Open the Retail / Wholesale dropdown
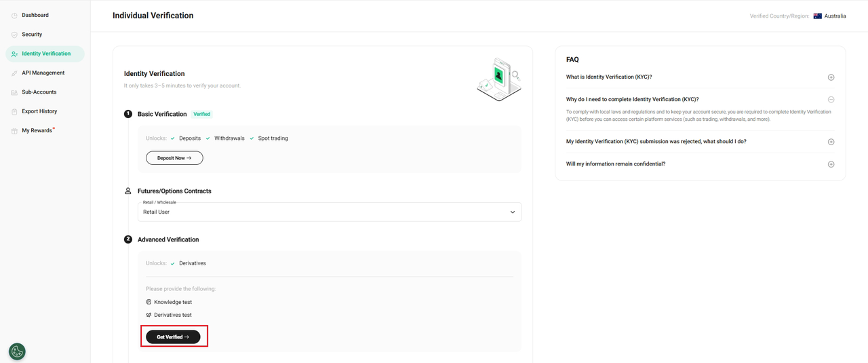 (x=330, y=212)
